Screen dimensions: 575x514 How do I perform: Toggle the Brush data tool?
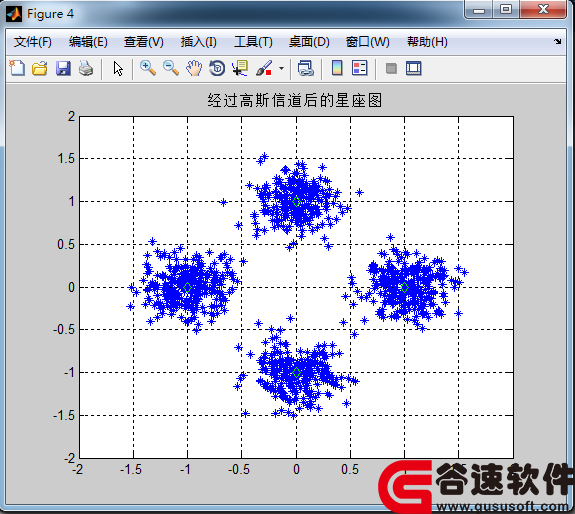[x=264, y=68]
